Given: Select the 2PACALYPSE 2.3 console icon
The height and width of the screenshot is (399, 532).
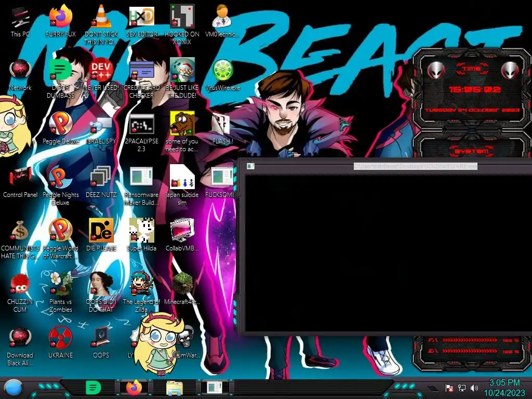Looking at the screenshot, I should coord(141,131).
